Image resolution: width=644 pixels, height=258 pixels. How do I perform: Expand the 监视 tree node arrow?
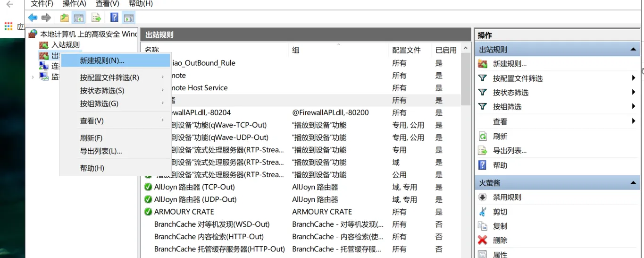click(x=33, y=77)
